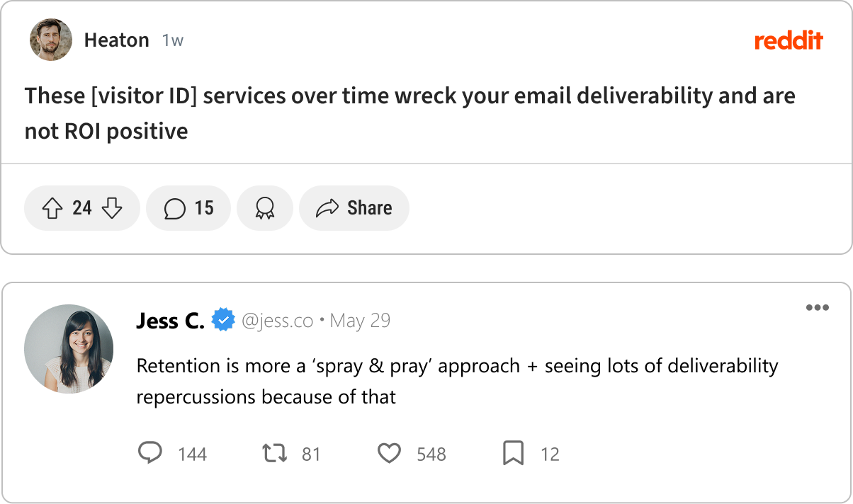Click the May 29 post date
This screenshot has height=504, width=853.
[360, 321]
